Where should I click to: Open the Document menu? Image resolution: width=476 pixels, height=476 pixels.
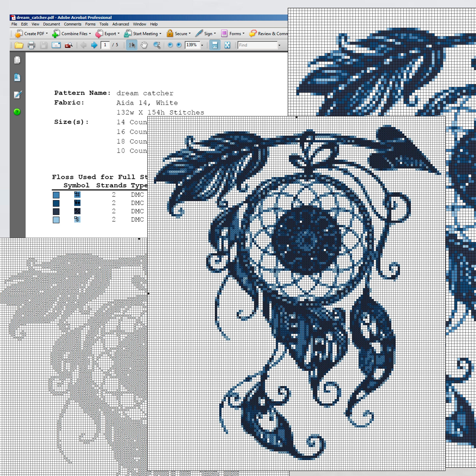pyautogui.click(x=52, y=24)
